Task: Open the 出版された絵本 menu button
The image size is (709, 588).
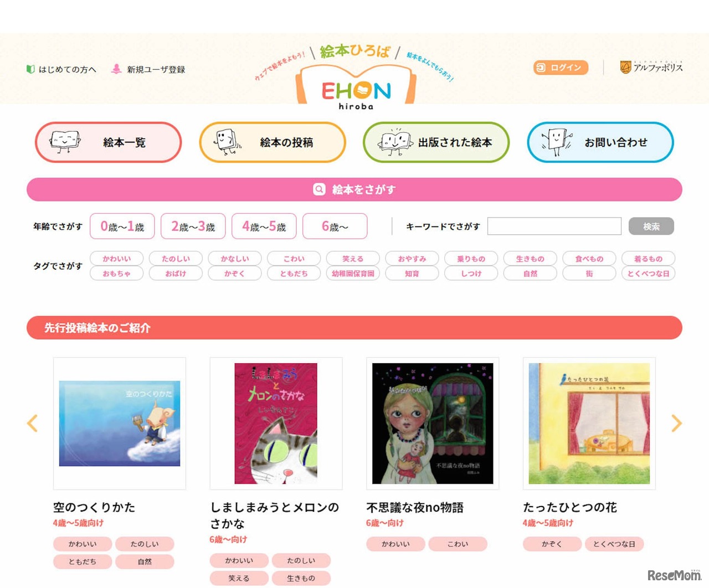Action: [436, 142]
